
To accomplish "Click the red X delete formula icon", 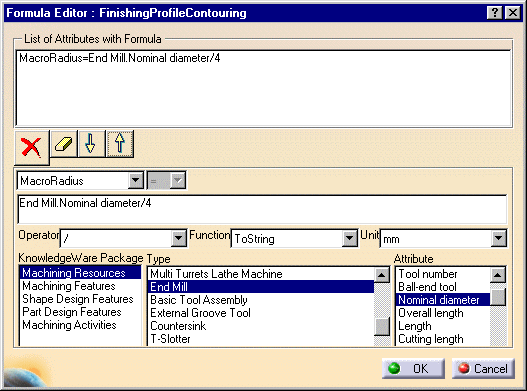I will click(32, 147).
